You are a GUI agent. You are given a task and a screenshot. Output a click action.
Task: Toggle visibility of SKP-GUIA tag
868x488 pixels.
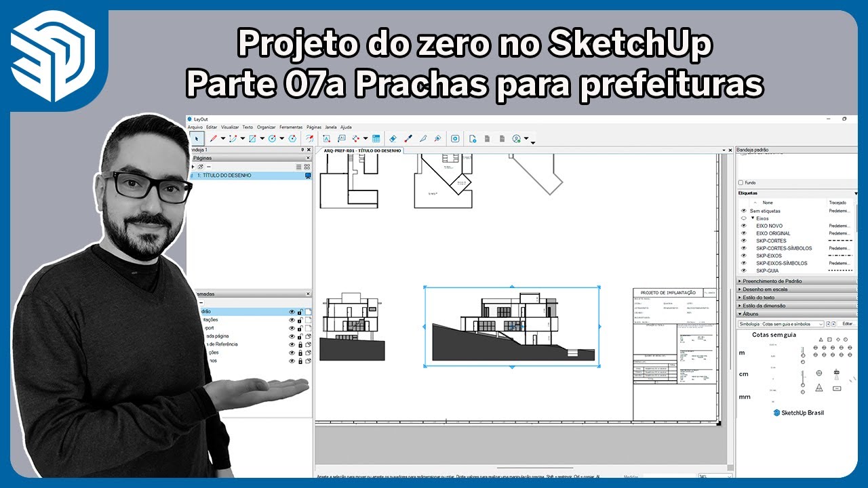coord(743,270)
